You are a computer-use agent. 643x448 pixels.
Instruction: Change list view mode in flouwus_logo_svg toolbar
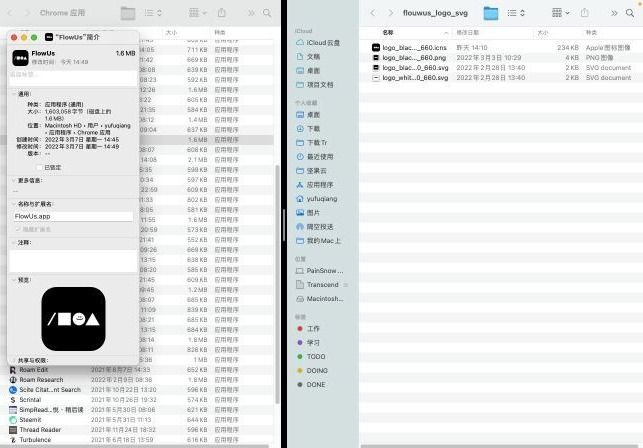(x=516, y=13)
